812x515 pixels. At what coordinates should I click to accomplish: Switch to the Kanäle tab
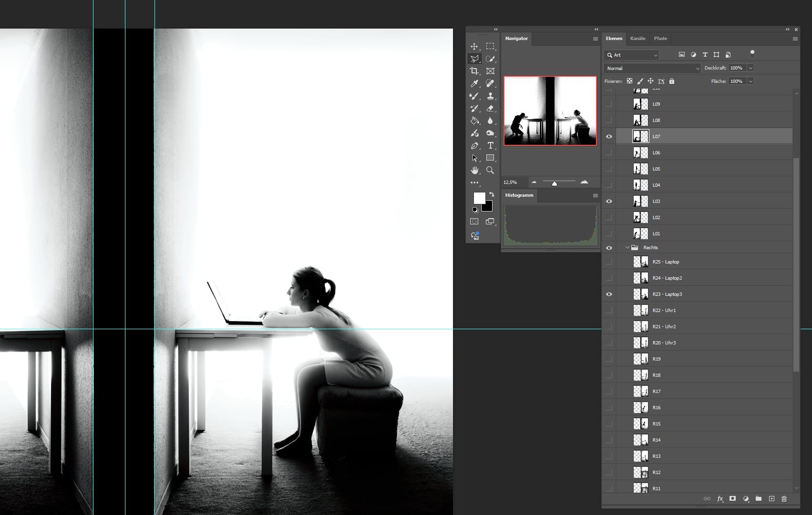click(x=637, y=39)
